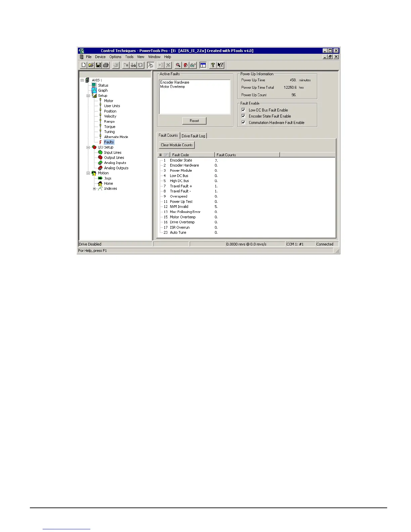Click the New file toolbar icon

[x=84, y=65]
